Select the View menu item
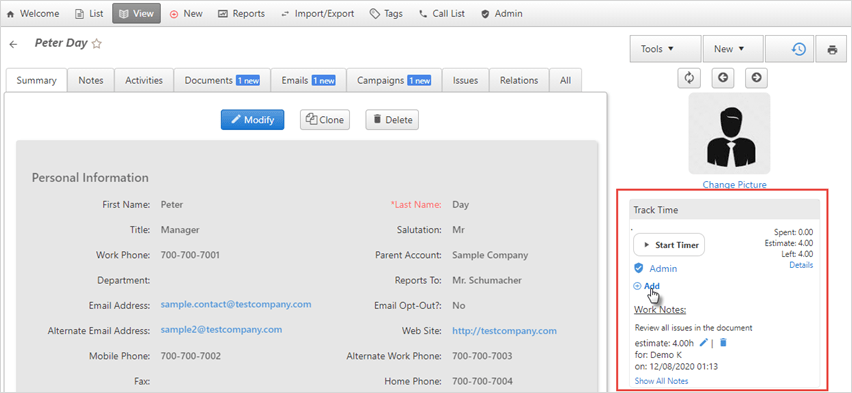The image size is (852, 393). pos(136,14)
